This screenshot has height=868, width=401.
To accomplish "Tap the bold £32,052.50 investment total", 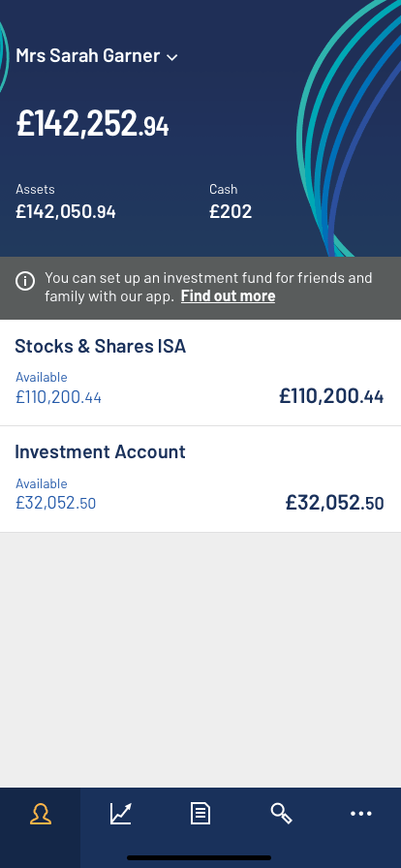I will (x=334, y=503).
